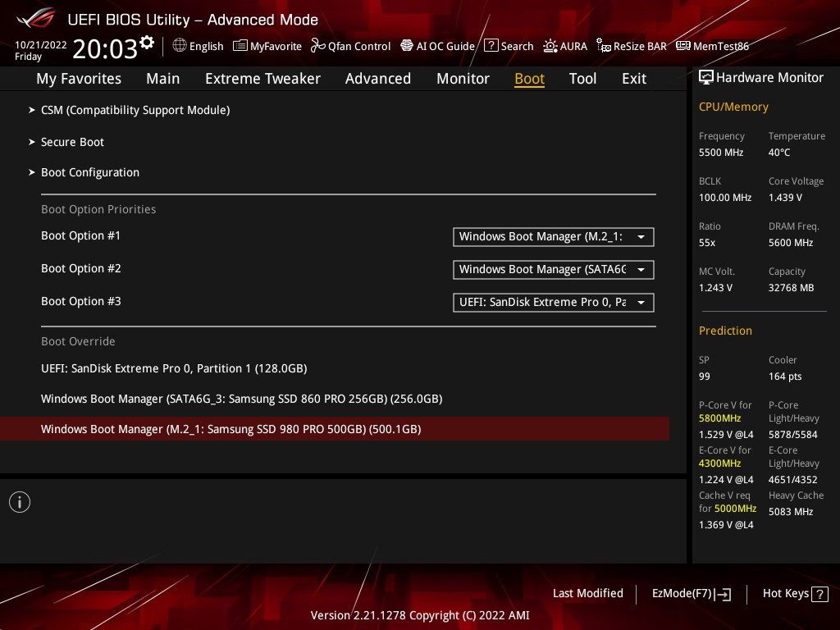Click EzMode(F7) button
Screen dimensions: 840x630
(691, 594)
